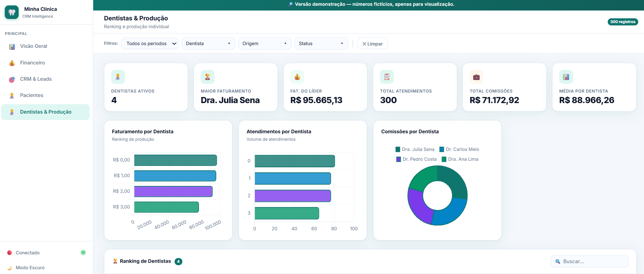
Task: Click the magnifier icon in Buscar field
Action: point(558,261)
